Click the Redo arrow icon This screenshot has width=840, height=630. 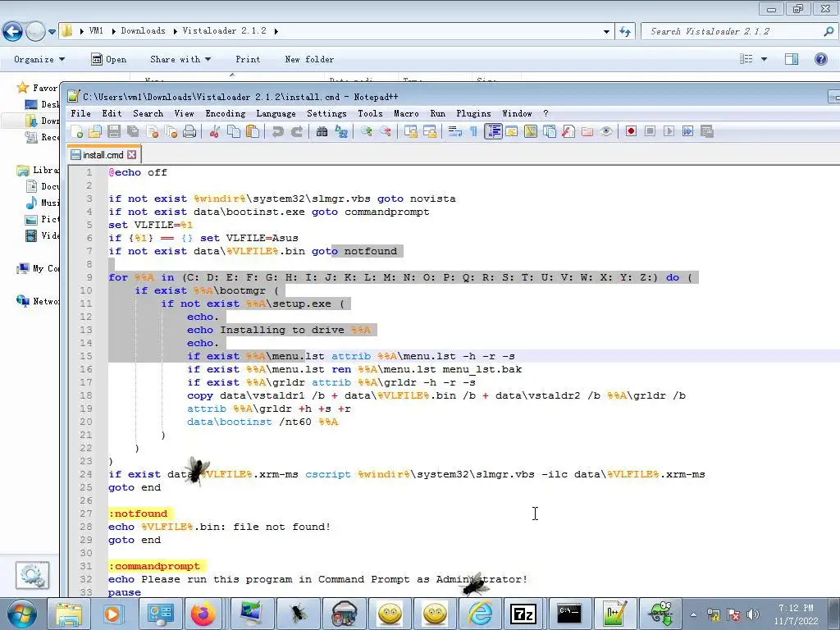point(297,131)
